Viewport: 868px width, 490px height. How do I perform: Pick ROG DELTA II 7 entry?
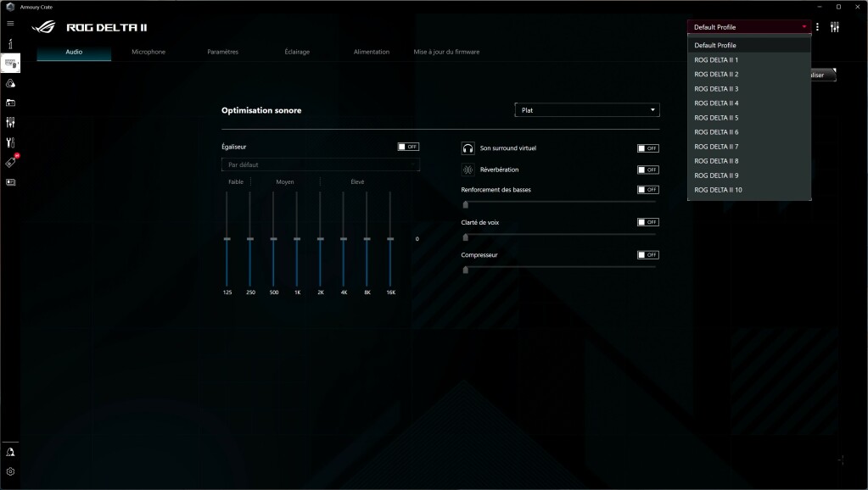(749, 147)
